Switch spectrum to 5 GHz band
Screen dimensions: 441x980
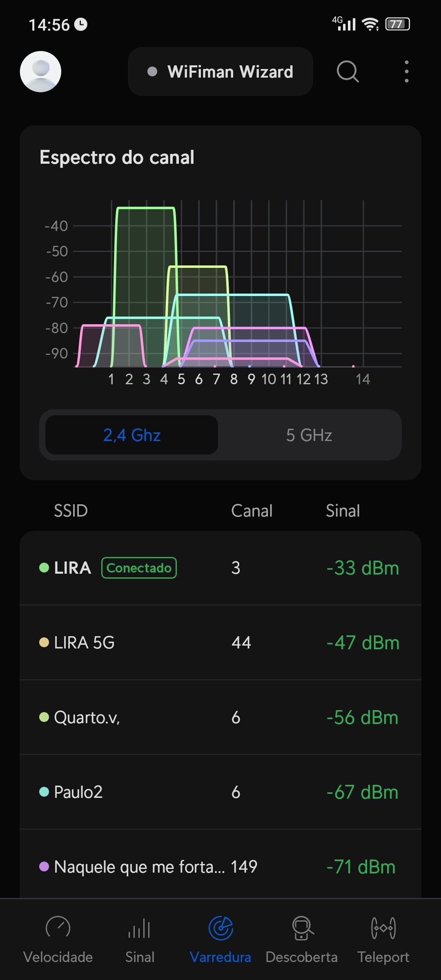coord(309,435)
